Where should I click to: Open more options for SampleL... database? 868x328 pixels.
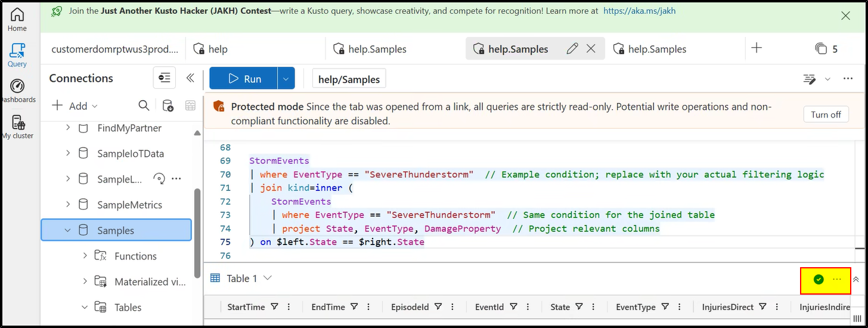(x=176, y=178)
